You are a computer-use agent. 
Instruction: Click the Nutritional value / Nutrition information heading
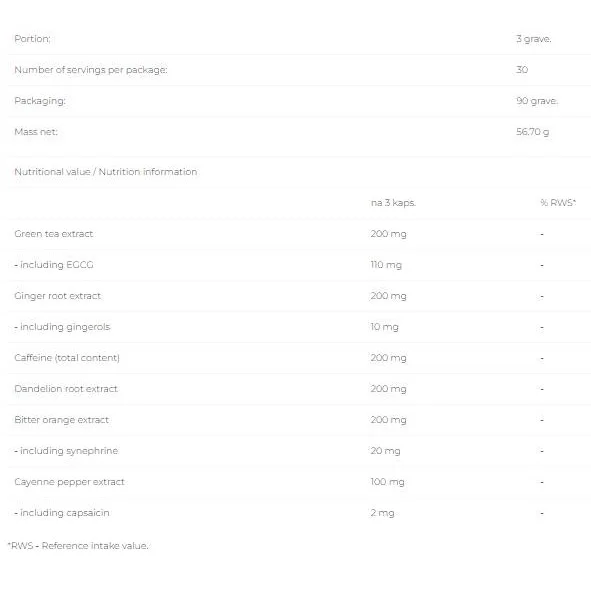pyautogui.click(x=106, y=172)
